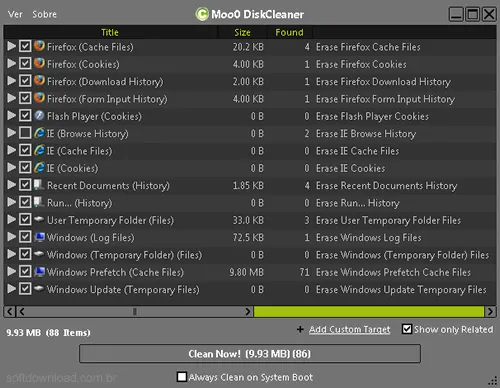Click the green horizontal scrollbar section
Screen dimensions: 500x388
point(369,312)
